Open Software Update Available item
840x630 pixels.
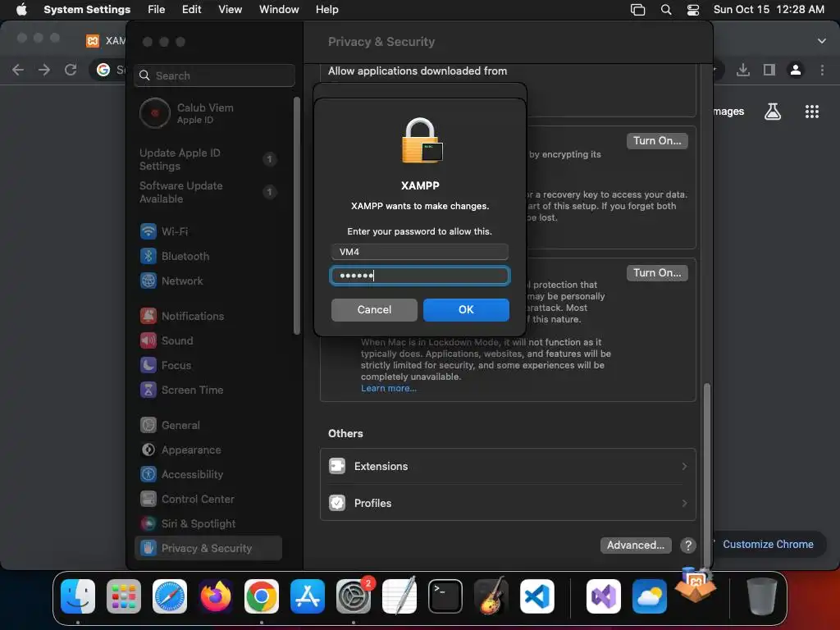(209, 192)
